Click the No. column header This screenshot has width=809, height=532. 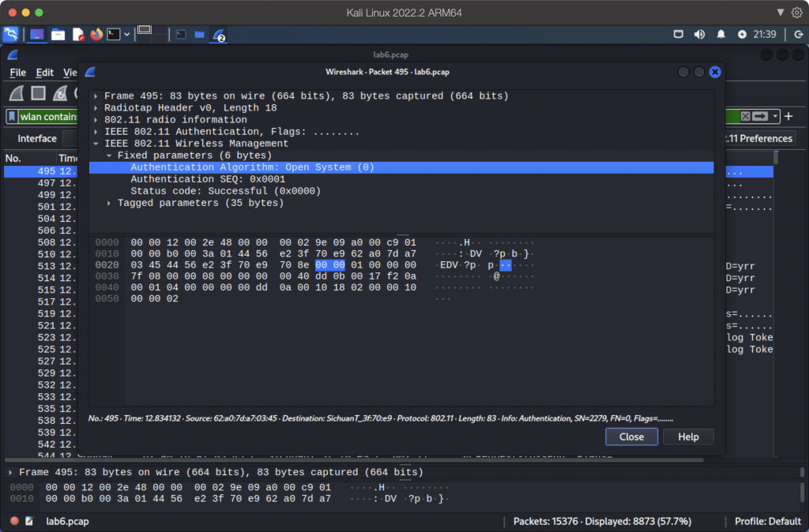coord(29,159)
